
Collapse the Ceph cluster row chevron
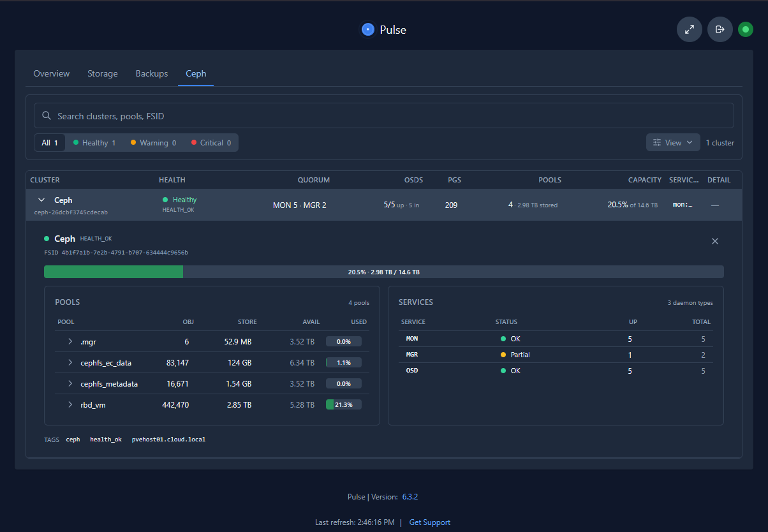click(41, 200)
